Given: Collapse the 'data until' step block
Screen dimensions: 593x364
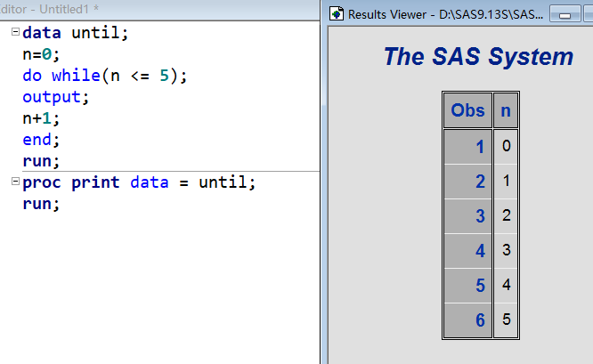Looking at the screenshot, I should tap(15, 32).
